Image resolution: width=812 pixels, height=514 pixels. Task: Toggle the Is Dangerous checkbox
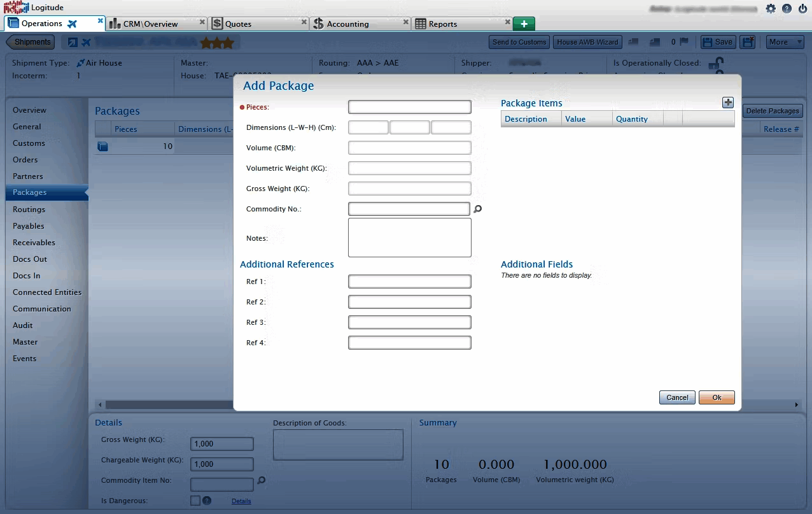click(195, 501)
